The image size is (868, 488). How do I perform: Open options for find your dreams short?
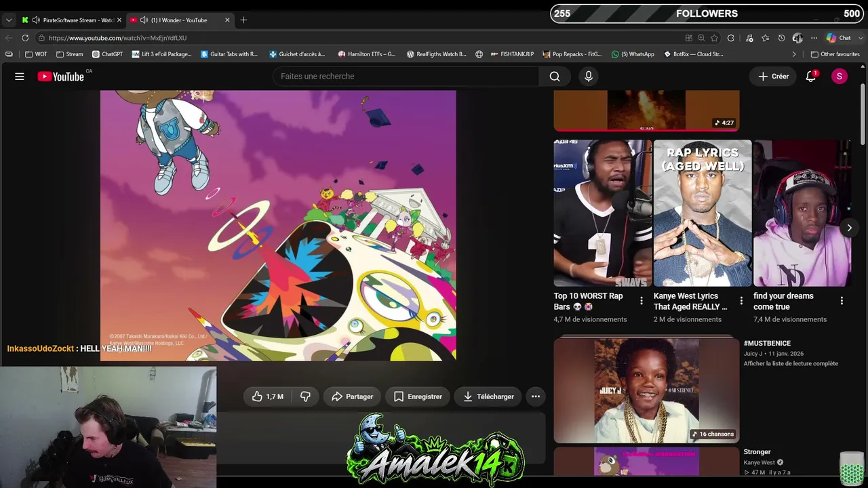pos(842,300)
